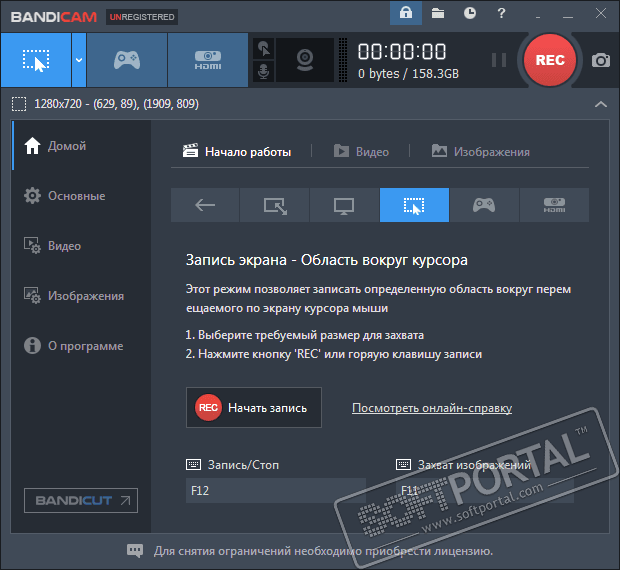Open the Домой sidebar section
This screenshot has height=570, width=620.
click(81, 146)
